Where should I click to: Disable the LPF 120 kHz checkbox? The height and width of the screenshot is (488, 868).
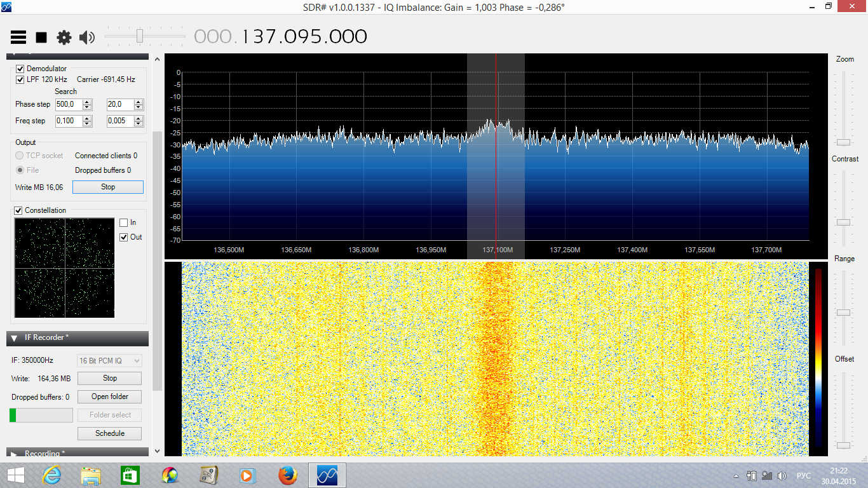pyautogui.click(x=20, y=79)
